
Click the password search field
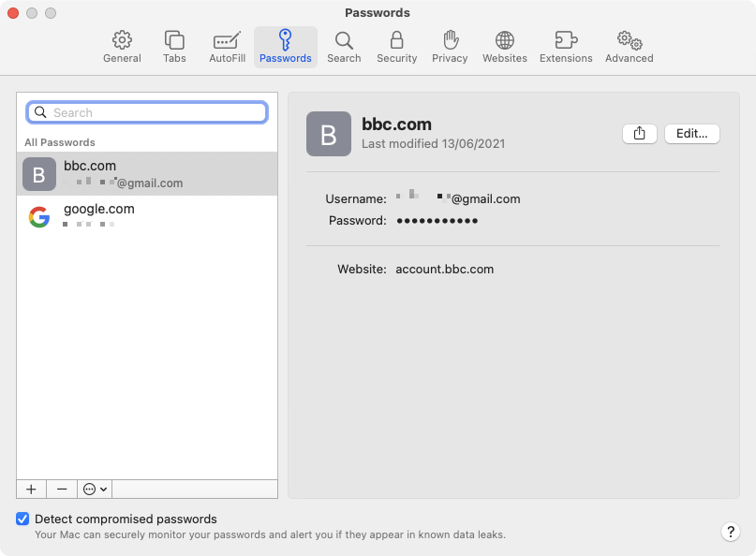[147, 112]
